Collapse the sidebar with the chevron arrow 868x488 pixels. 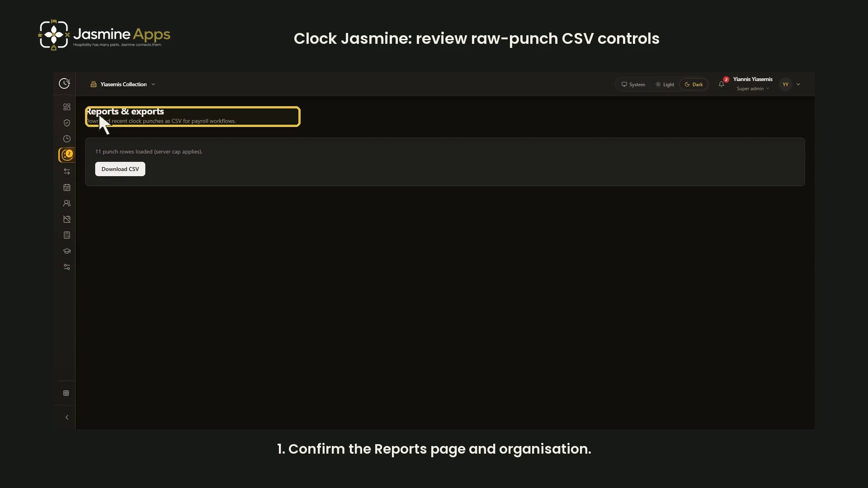point(67,418)
